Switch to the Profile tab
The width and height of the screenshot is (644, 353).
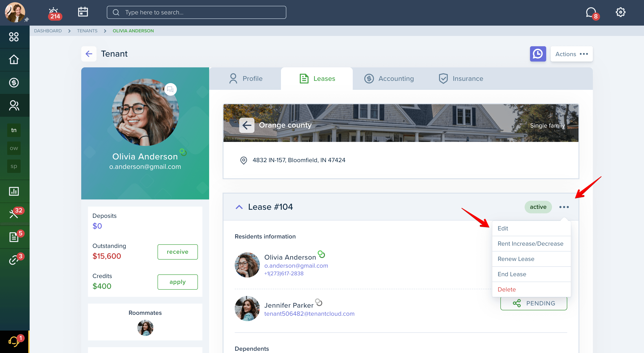(x=245, y=79)
